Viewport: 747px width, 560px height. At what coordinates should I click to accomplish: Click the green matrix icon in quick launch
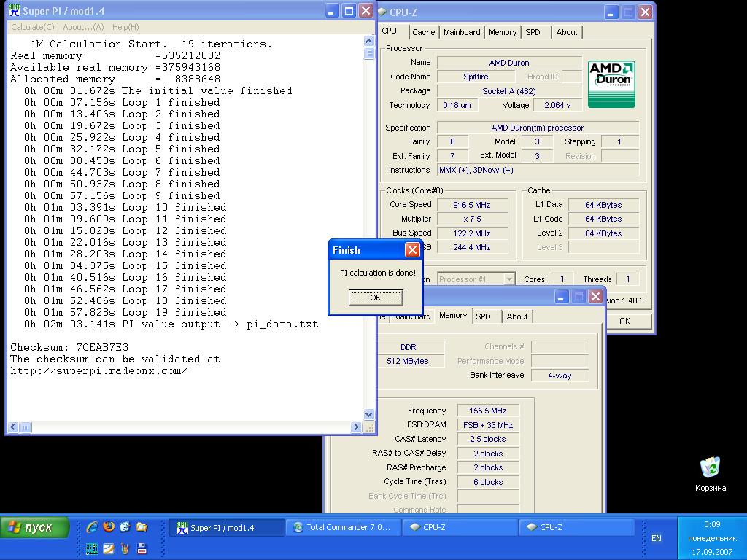(x=92, y=548)
